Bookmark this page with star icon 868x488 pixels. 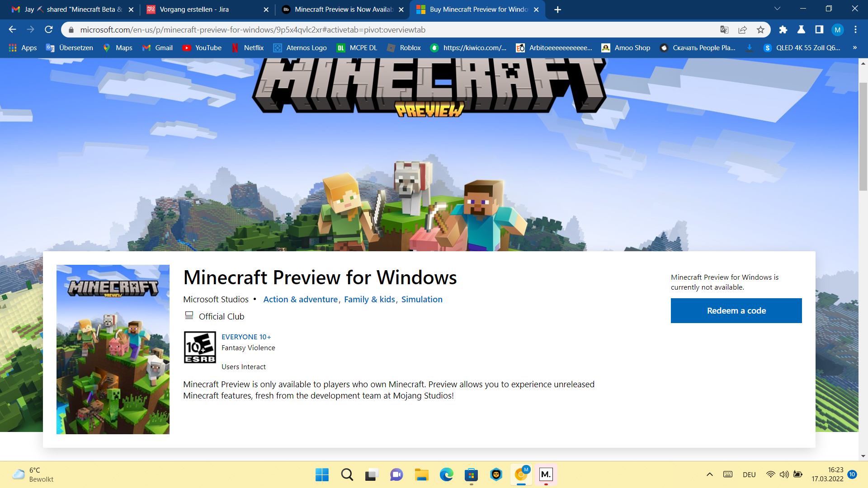tap(760, 30)
